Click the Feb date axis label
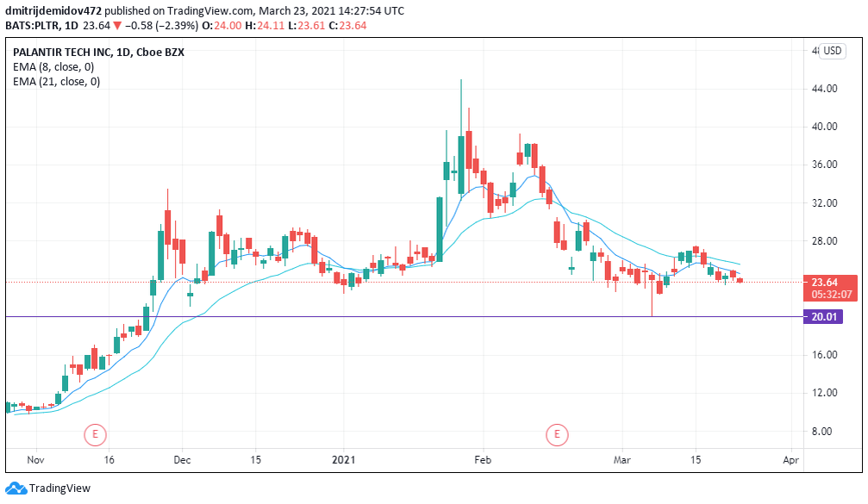Screen dimensions: 868x504 483,460
